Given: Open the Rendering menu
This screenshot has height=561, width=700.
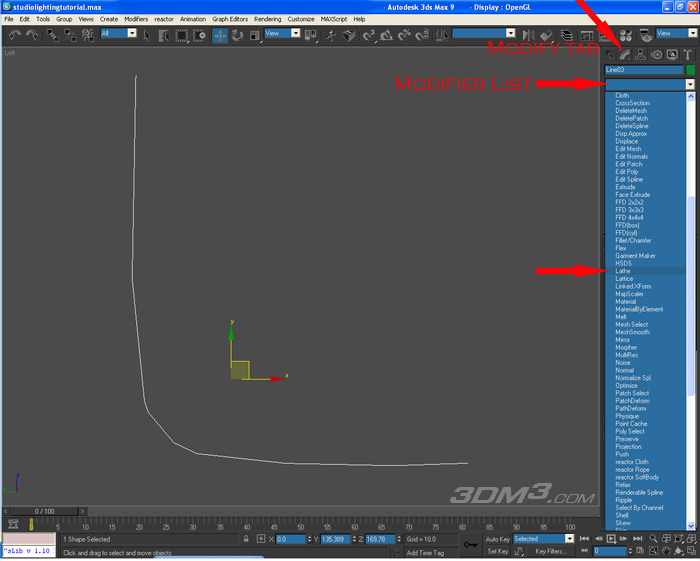Looking at the screenshot, I should 267,19.
